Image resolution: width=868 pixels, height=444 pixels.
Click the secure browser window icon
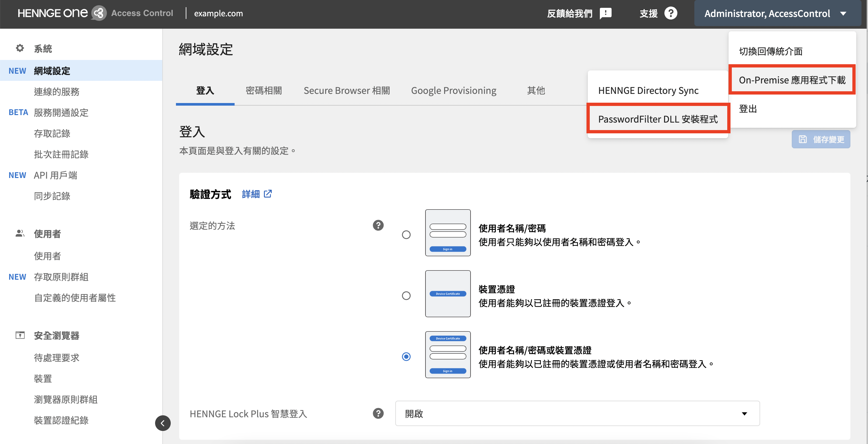(x=20, y=335)
